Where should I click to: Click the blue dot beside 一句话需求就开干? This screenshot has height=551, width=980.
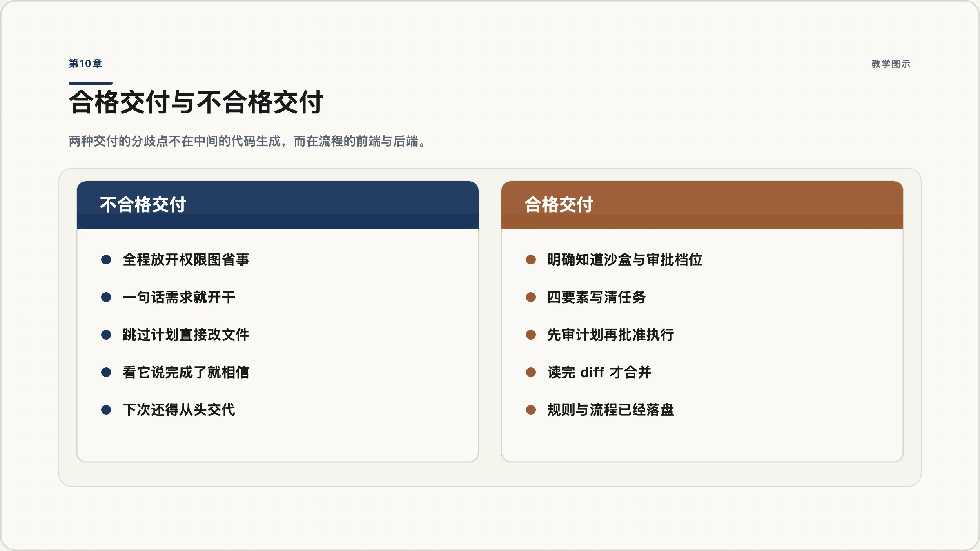tap(106, 297)
